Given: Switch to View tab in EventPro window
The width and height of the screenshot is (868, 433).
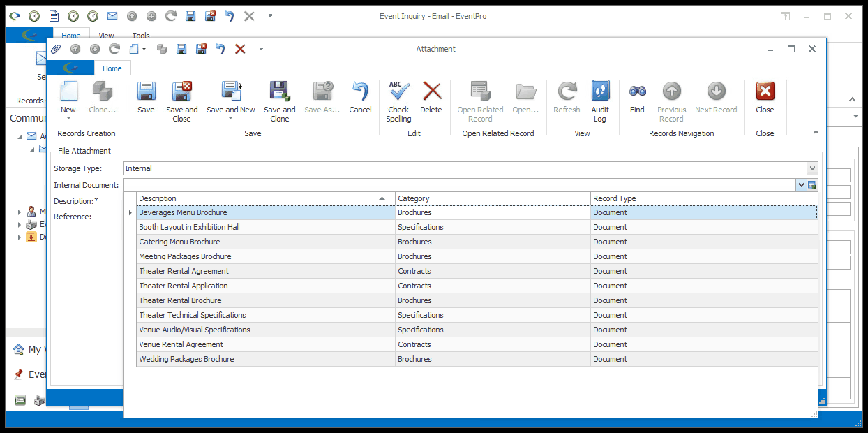Looking at the screenshot, I should click(x=106, y=35).
